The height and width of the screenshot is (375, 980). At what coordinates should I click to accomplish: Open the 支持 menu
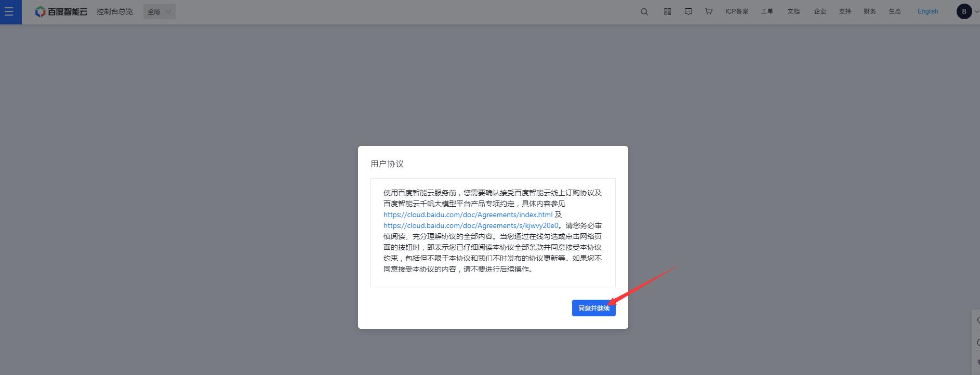pyautogui.click(x=845, y=11)
